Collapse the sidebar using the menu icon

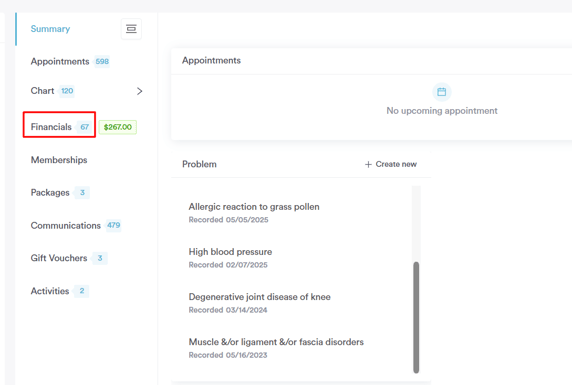click(131, 29)
